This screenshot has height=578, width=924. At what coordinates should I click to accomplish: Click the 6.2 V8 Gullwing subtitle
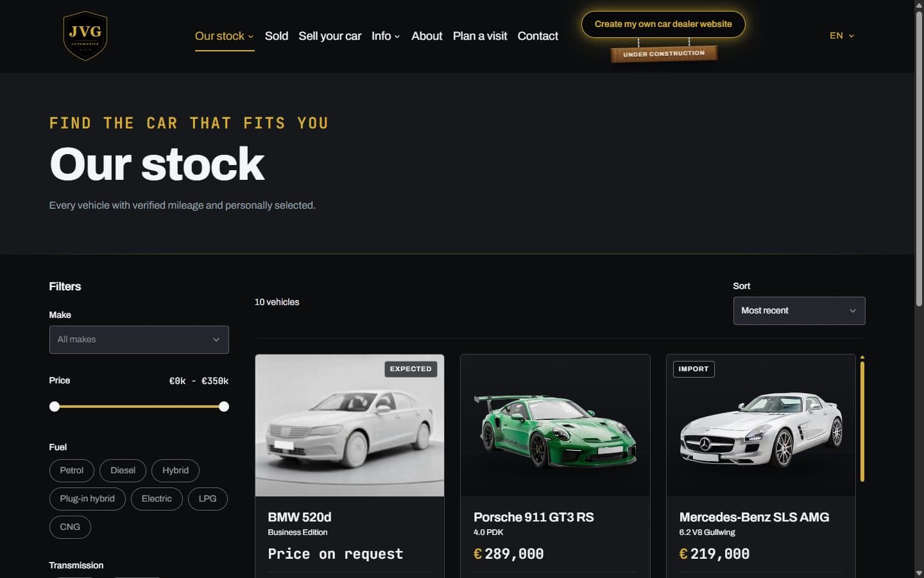pos(707,532)
